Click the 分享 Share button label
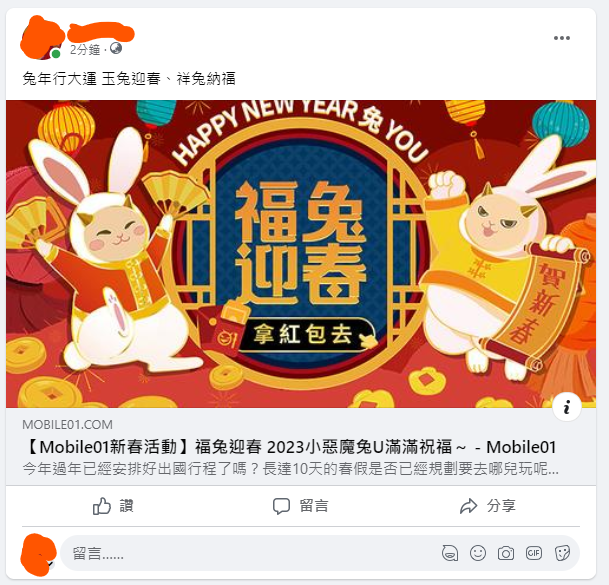 coord(501,506)
